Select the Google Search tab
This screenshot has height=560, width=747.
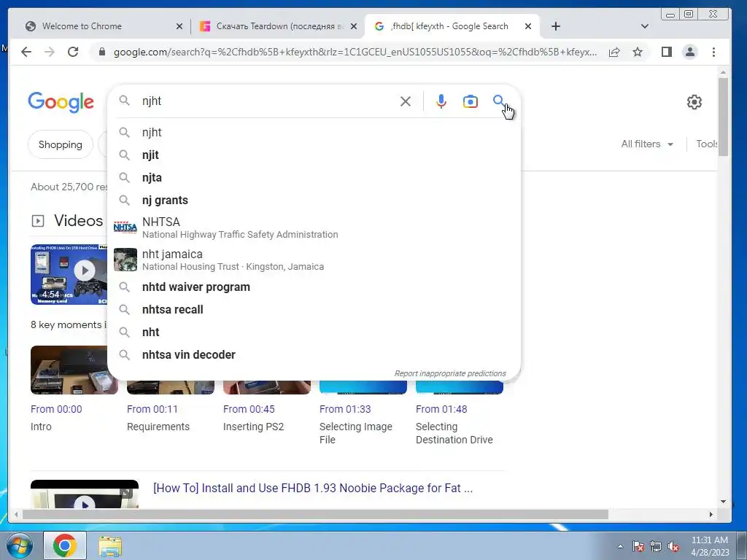coord(452,26)
